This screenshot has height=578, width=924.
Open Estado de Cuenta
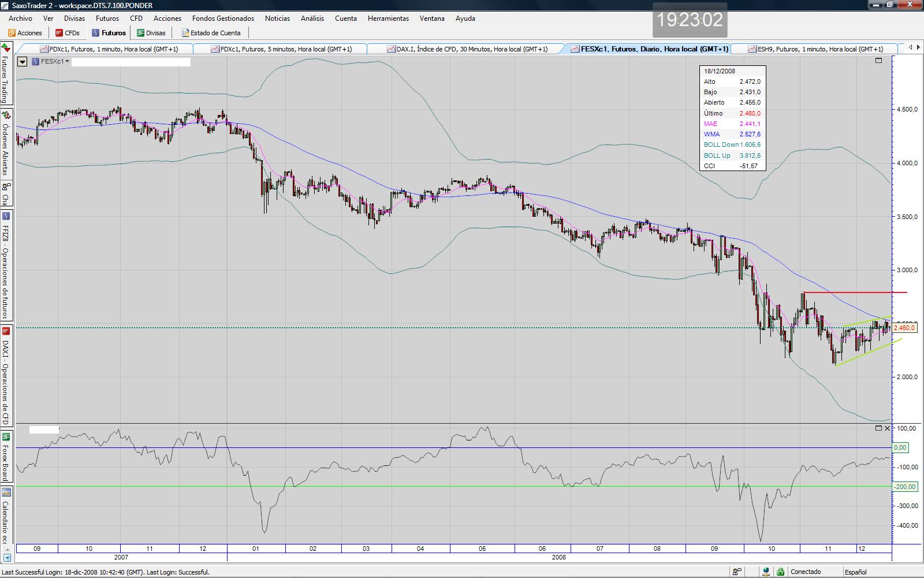pos(211,33)
